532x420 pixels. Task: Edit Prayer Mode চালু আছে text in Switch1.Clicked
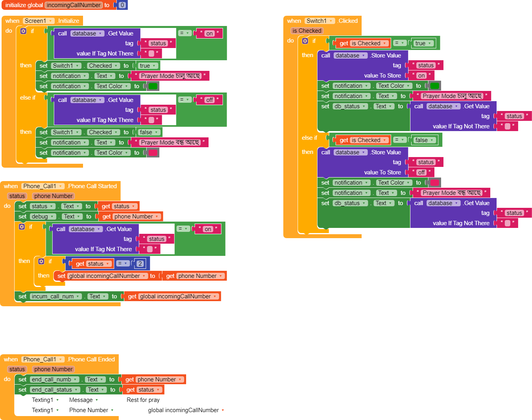point(452,96)
